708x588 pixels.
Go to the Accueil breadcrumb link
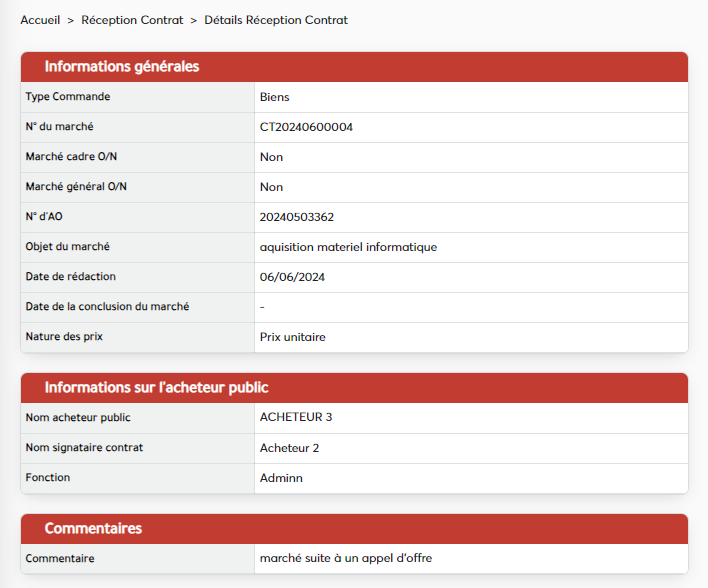[40, 20]
